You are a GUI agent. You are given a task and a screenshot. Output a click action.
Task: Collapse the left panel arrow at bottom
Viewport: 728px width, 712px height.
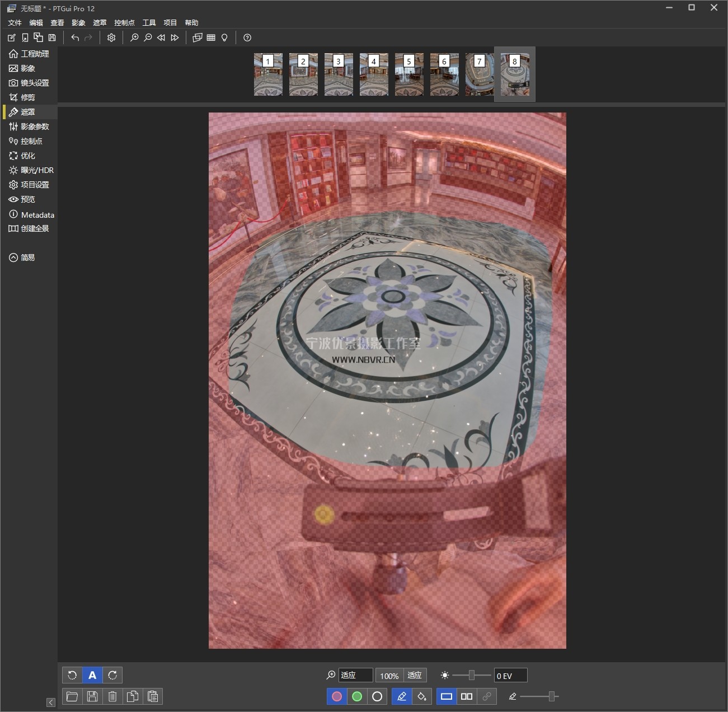(51, 702)
